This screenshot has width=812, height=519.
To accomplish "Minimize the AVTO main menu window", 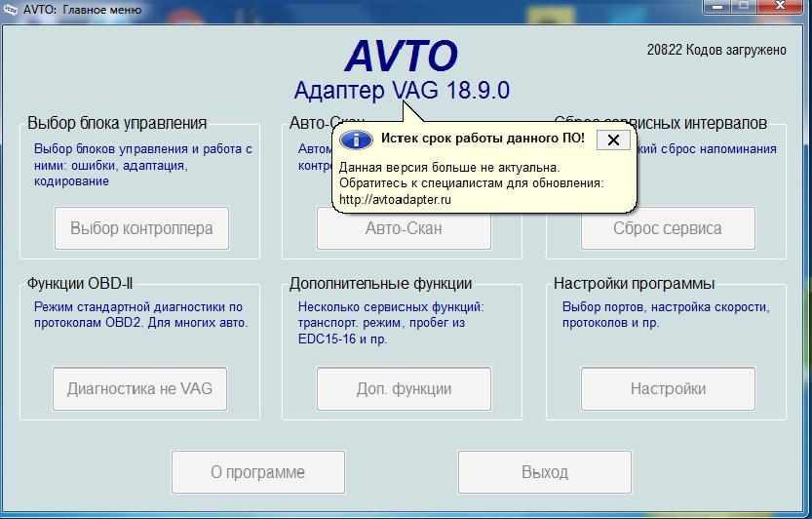I will (717, 7).
